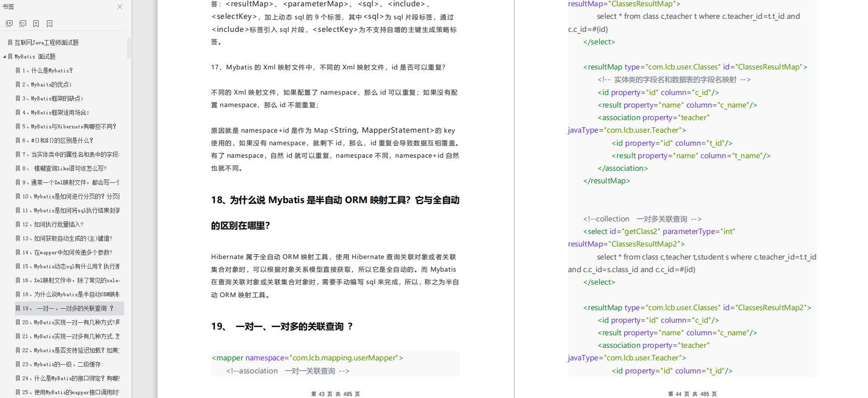Click the bookmarks panel vertical scrollbar
Viewport: 868px width, 398px height.
(x=129, y=48)
